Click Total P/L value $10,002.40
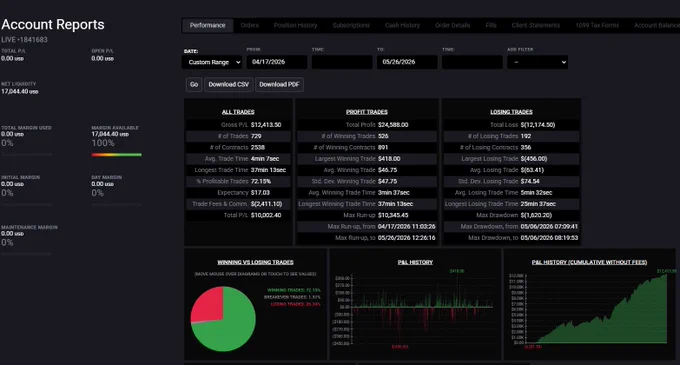Image resolution: width=680 pixels, height=365 pixels. click(x=266, y=215)
